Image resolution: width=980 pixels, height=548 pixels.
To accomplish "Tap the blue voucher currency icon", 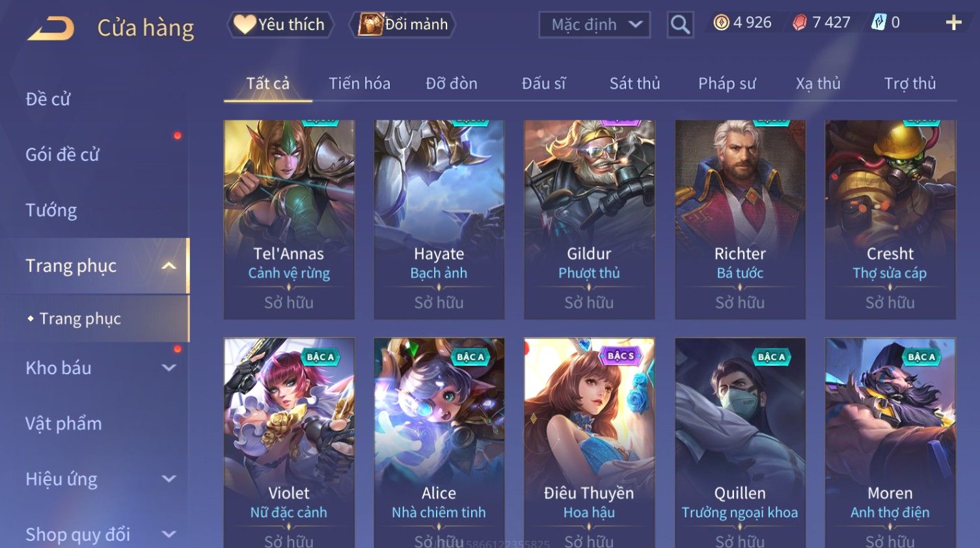I will (x=878, y=23).
